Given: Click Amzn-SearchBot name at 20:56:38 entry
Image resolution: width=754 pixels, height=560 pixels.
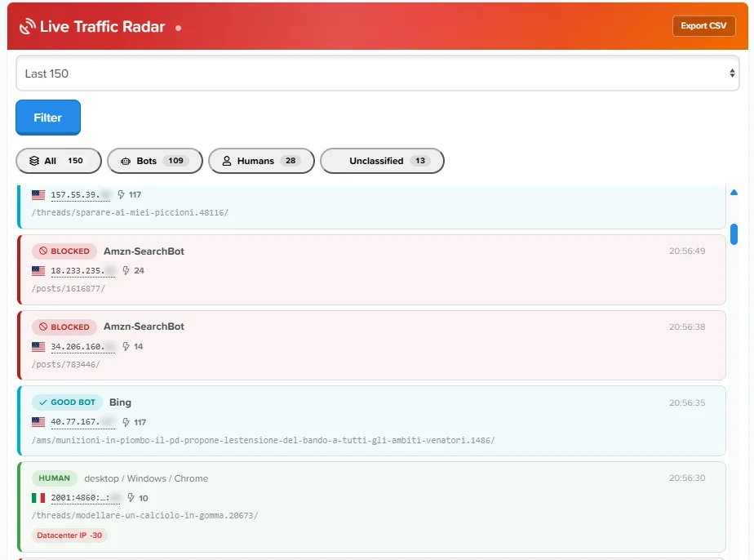Looking at the screenshot, I should click(x=144, y=327).
